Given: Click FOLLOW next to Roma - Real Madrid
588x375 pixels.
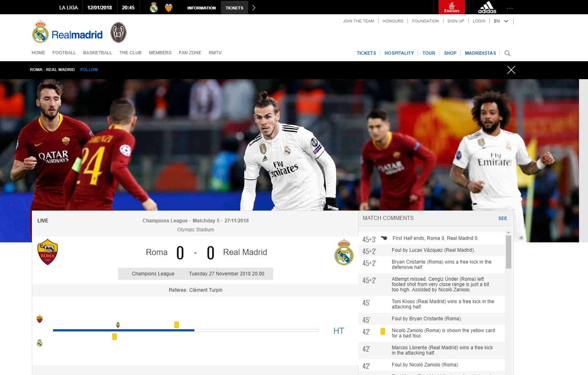Looking at the screenshot, I should (x=89, y=70).
